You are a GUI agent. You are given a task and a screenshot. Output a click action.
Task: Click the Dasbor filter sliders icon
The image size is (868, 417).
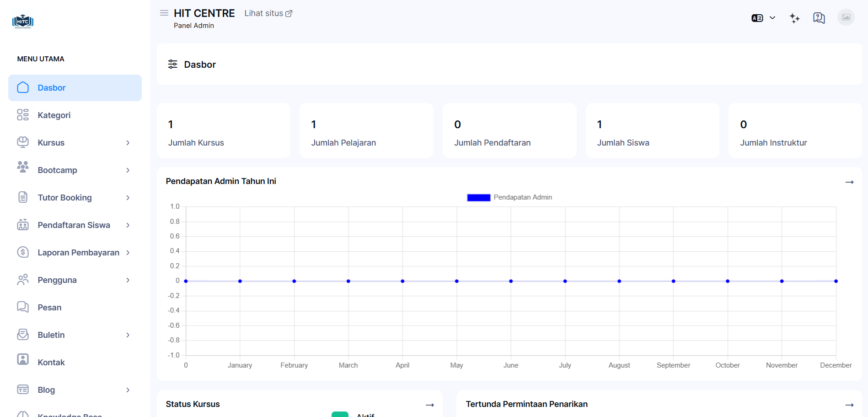(172, 64)
